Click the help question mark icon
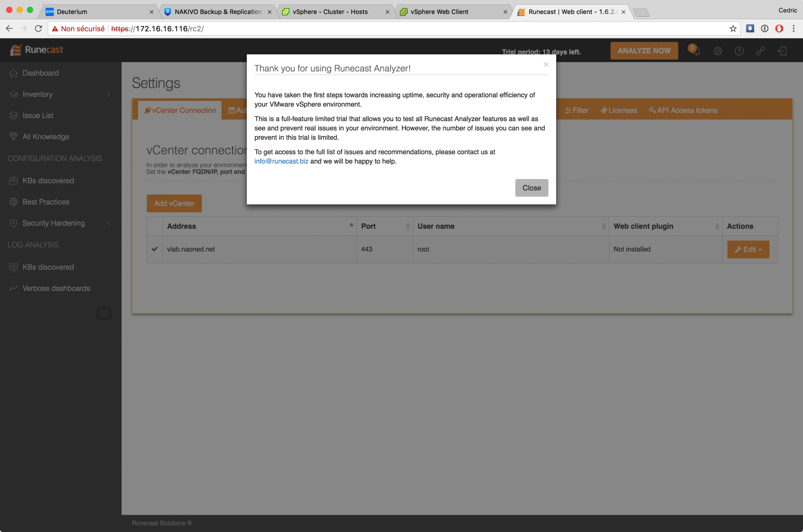The width and height of the screenshot is (803, 532). click(739, 51)
